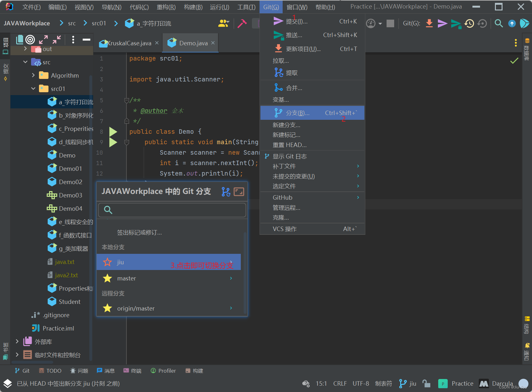Image resolution: width=532 pixels, height=392 pixels.
Task: Click CRLF line separator selector
Action: (340, 383)
